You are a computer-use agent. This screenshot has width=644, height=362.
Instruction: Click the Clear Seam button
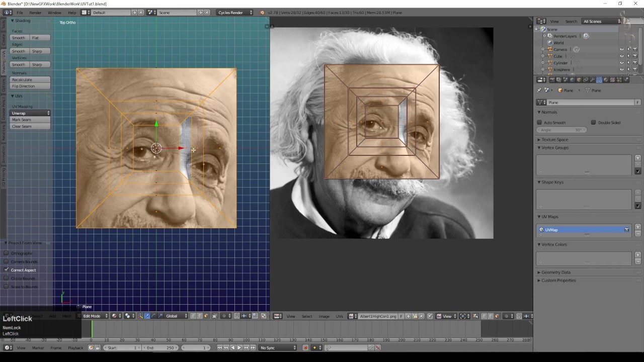(30, 126)
